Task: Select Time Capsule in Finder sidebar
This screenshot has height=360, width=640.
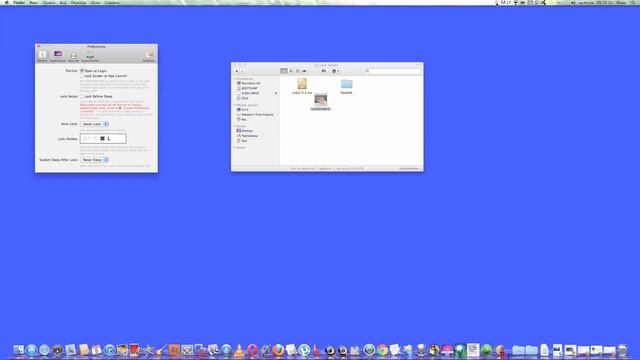Action: pyautogui.click(x=255, y=115)
